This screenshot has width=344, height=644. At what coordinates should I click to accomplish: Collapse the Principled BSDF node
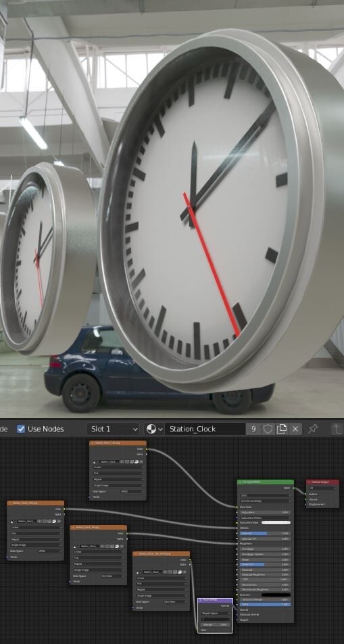[240, 482]
